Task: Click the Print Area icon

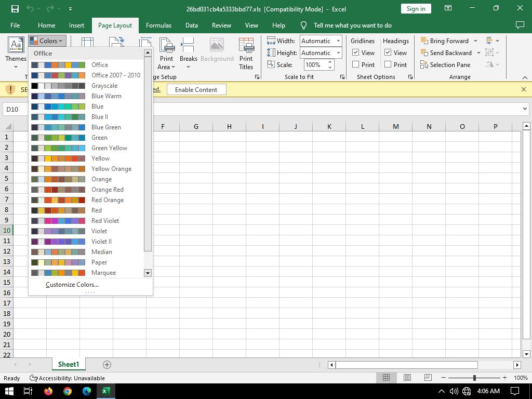Action: point(166,47)
